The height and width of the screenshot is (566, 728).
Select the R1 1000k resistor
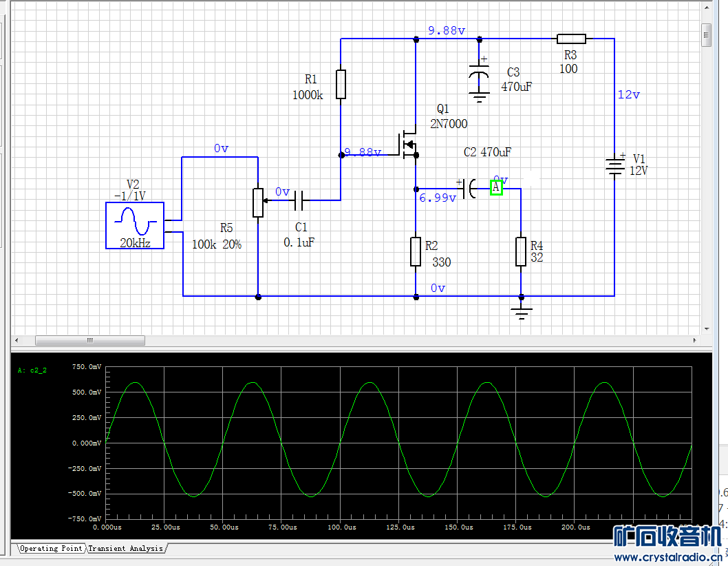click(341, 84)
